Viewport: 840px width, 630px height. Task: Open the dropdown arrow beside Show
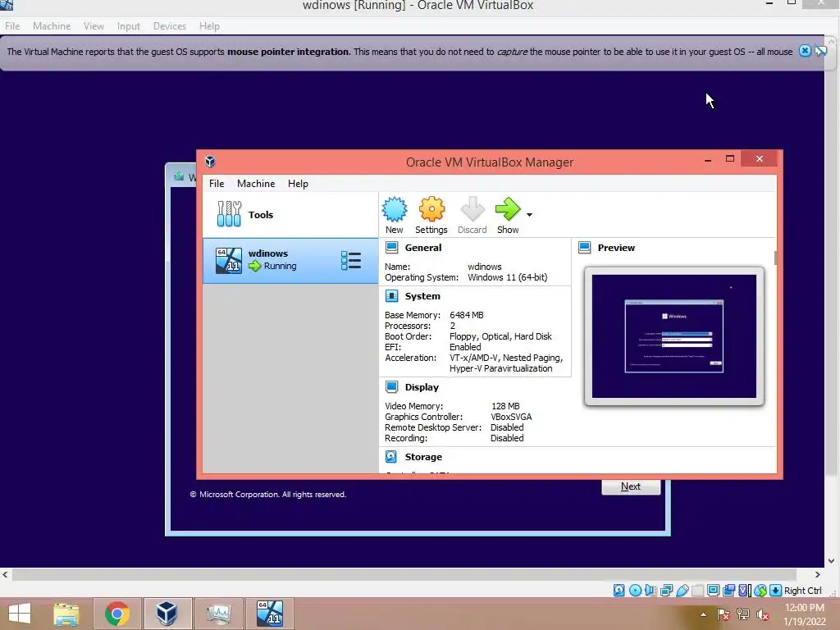click(x=529, y=215)
